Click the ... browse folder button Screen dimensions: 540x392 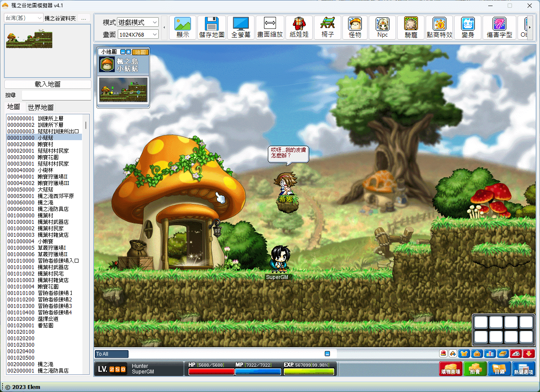[84, 18]
